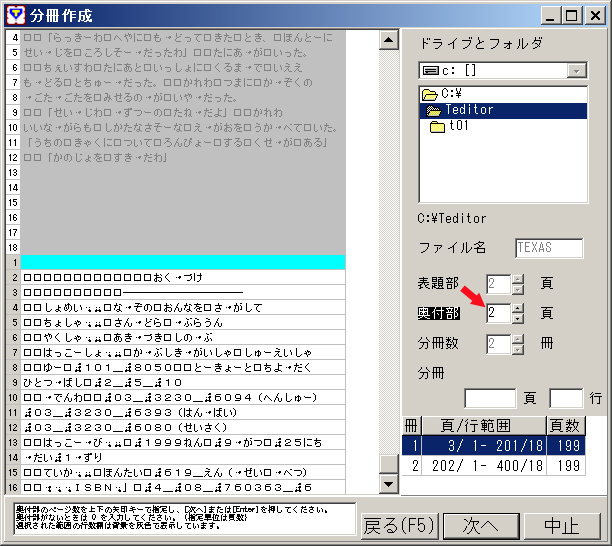The height and width of the screenshot is (546, 612).
Task: Click the 分冊 line input field
Action: [566, 399]
